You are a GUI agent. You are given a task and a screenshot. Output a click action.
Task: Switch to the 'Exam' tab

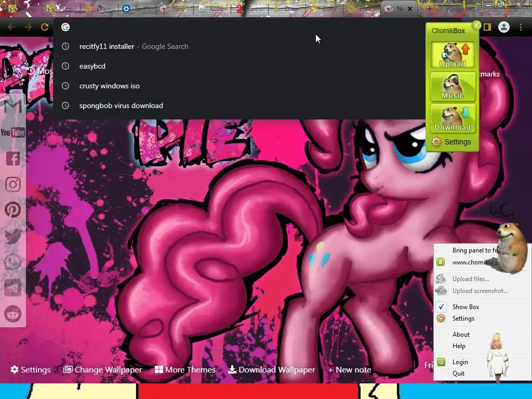click(99, 9)
